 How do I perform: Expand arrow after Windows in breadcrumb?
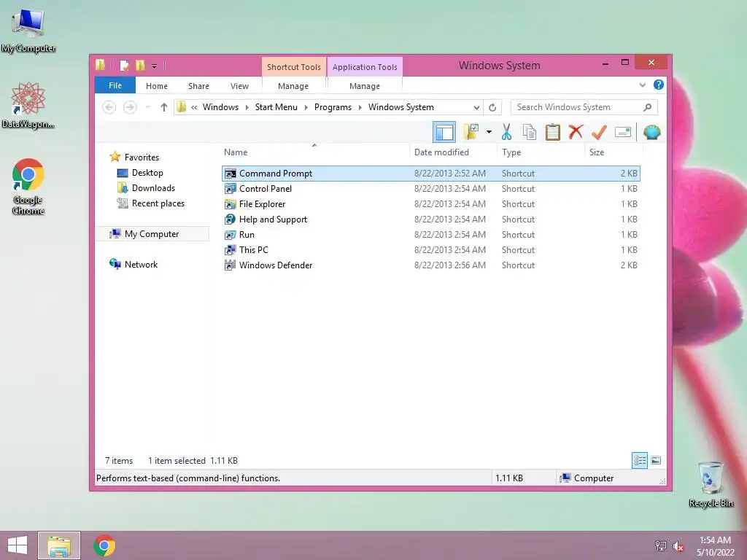(247, 108)
